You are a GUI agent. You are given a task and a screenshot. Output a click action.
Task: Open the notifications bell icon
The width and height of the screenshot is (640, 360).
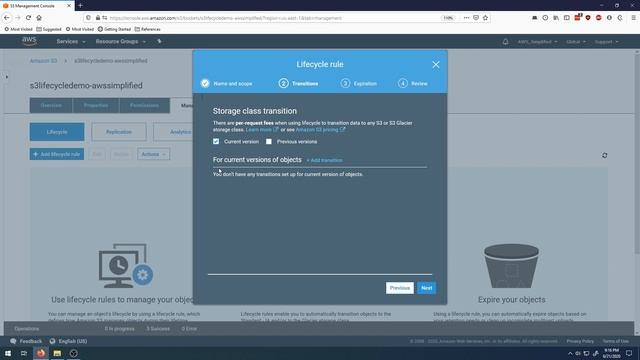point(505,42)
